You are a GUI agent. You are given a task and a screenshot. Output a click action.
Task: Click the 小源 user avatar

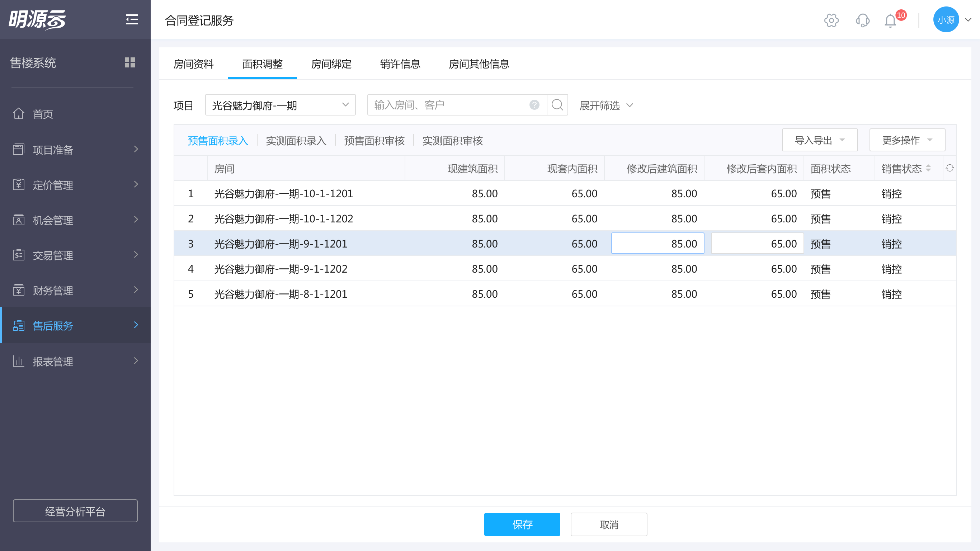pyautogui.click(x=946, y=19)
